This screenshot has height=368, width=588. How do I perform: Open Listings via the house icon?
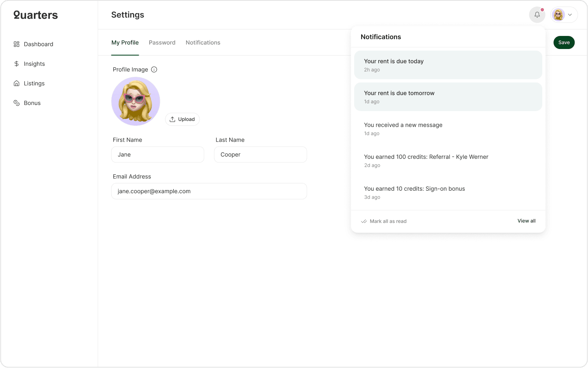[16, 83]
